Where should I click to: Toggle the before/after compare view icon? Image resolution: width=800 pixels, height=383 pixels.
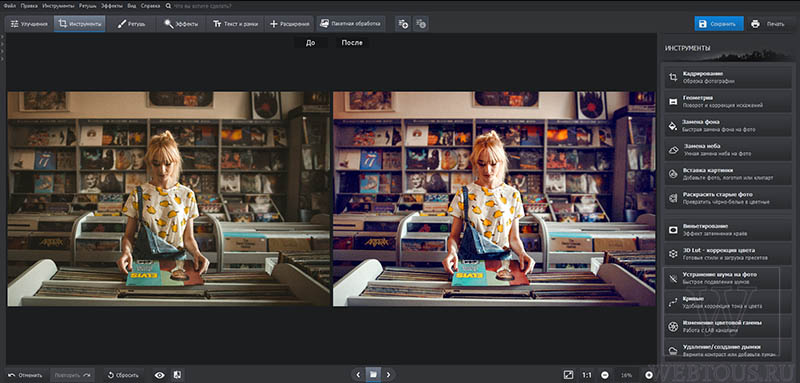pos(177,375)
